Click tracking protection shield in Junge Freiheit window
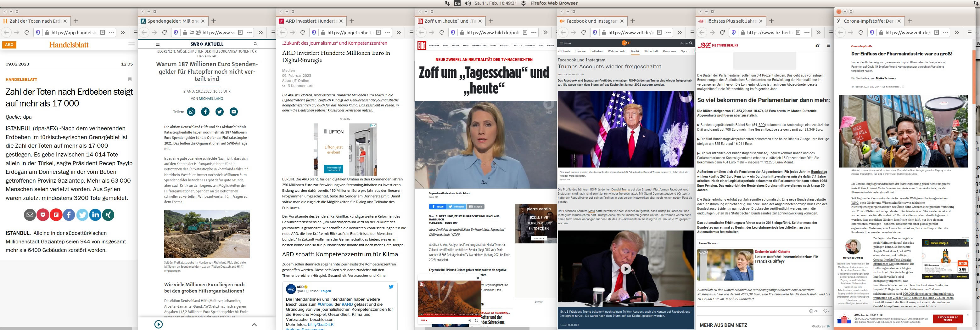This screenshot has height=330, width=980. pos(314,32)
